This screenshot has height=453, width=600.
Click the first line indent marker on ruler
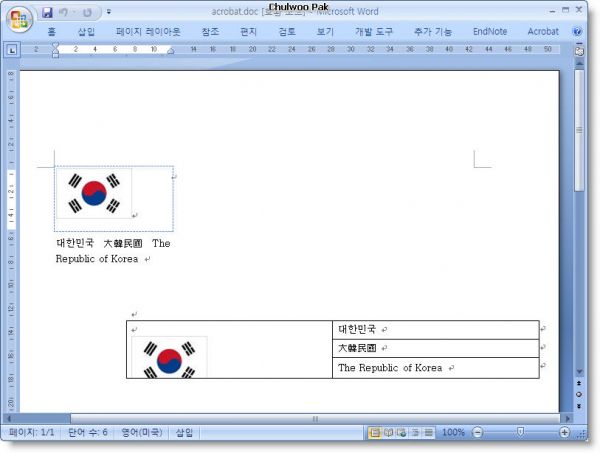pos(55,47)
